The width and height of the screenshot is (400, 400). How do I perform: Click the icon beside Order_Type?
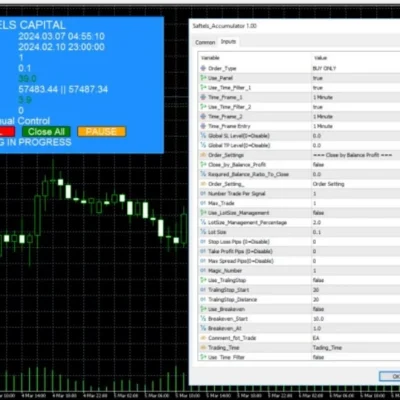203,68
